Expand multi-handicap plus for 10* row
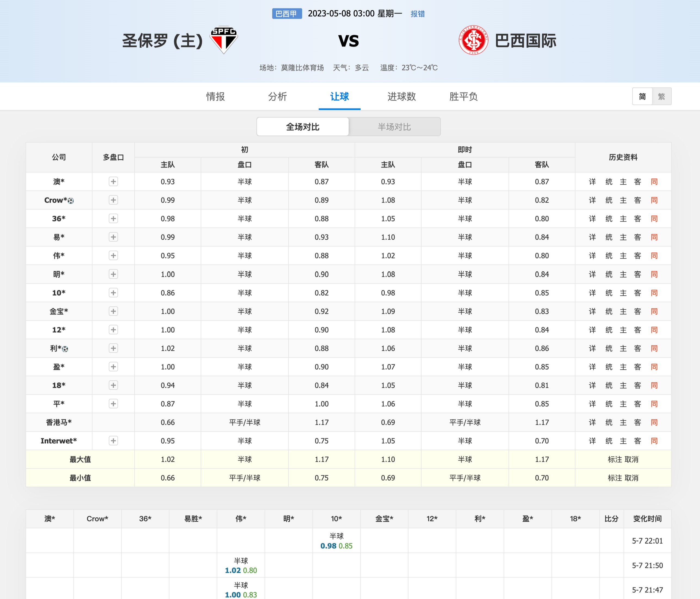 pyautogui.click(x=113, y=293)
